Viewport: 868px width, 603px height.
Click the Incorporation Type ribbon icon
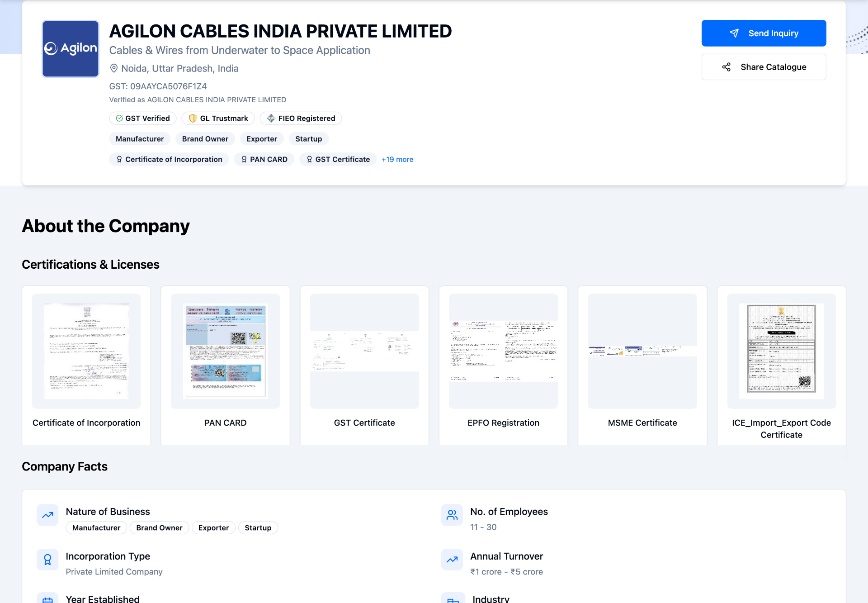[47, 560]
